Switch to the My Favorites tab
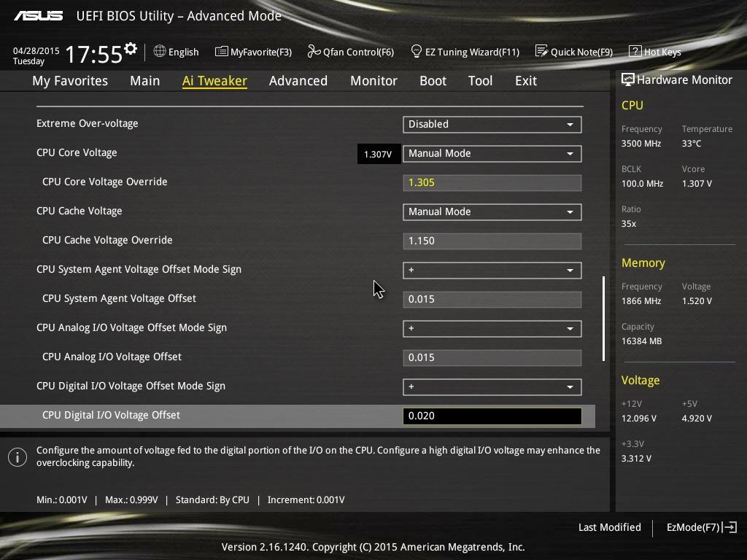The width and height of the screenshot is (747, 560). 70,81
